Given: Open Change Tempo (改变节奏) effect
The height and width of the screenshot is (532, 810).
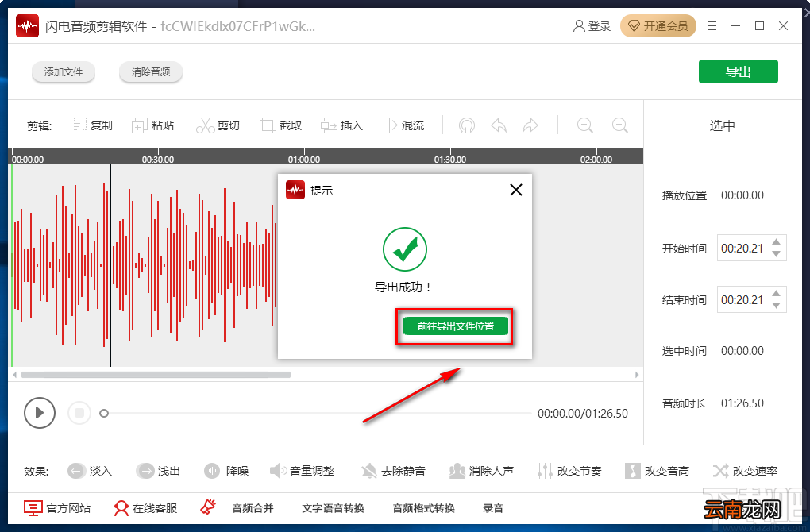Looking at the screenshot, I should click(x=569, y=471).
